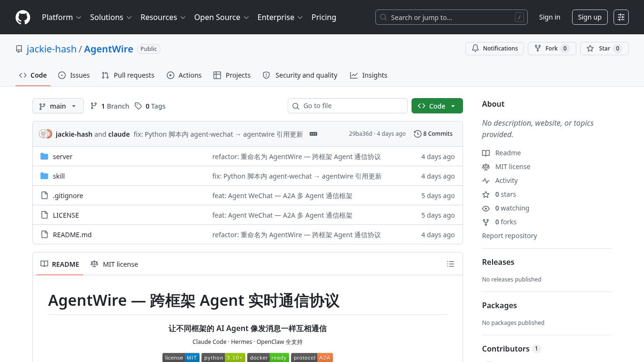Open the README.md file name
This screenshot has width=644, height=362.
(72, 235)
